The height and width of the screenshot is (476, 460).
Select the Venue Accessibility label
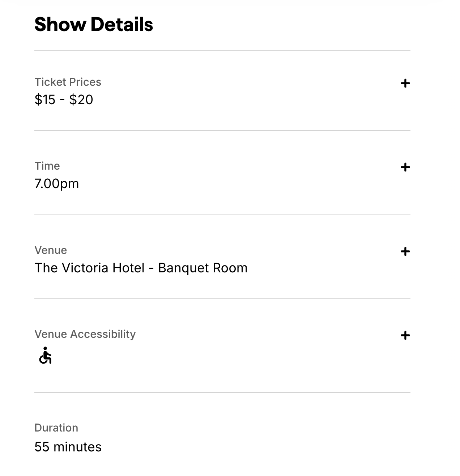click(x=85, y=334)
